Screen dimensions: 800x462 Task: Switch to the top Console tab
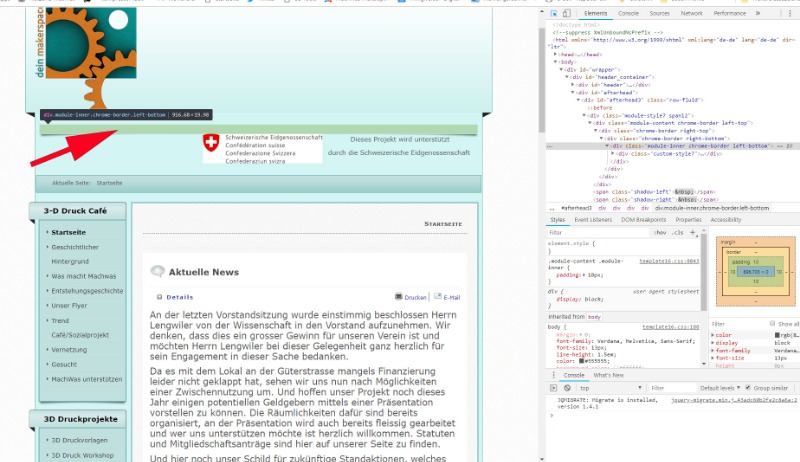pyautogui.click(x=628, y=13)
